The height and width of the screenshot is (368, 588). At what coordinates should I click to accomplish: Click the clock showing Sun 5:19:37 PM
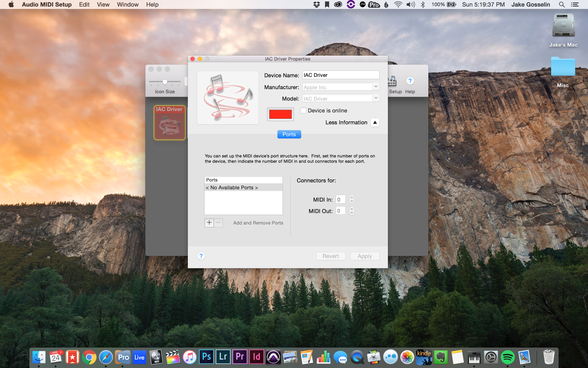click(483, 4)
